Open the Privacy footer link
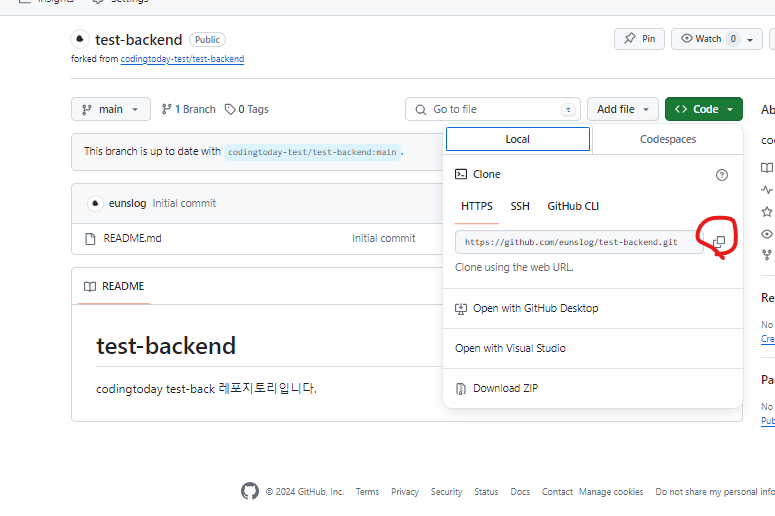 [x=405, y=492]
